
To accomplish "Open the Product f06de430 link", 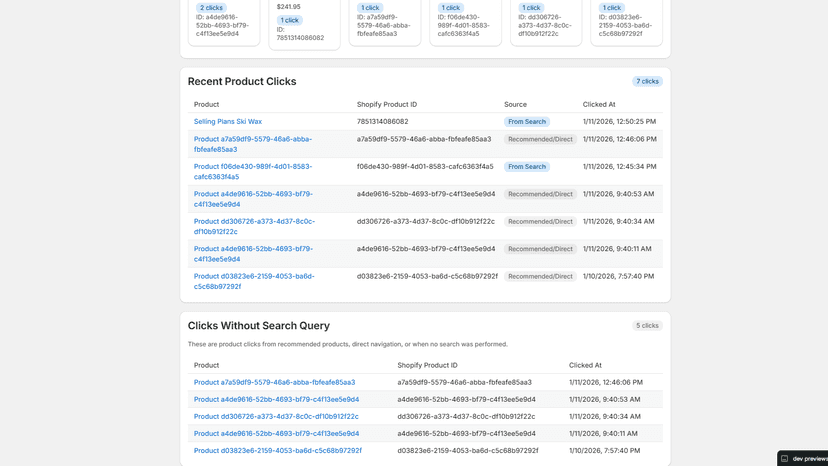I will pos(253,172).
